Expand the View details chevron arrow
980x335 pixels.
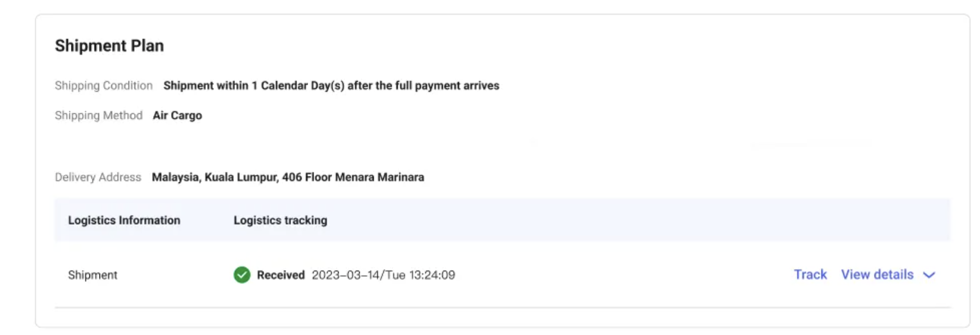929,275
